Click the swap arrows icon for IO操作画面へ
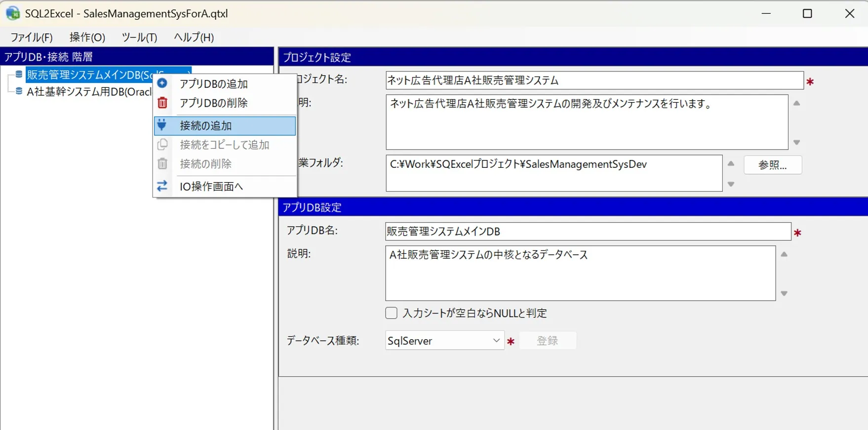The height and width of the screenshot is (430, 868). pyautogui.click(x=162, y=186)
